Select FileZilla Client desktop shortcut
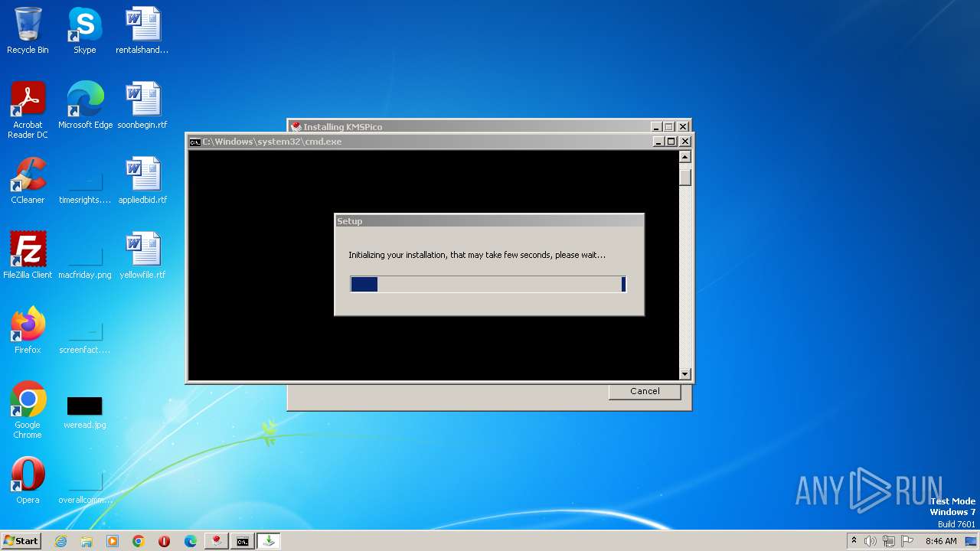Image resolution: width=980 pixels, height=551 pixels. point(28,256)
